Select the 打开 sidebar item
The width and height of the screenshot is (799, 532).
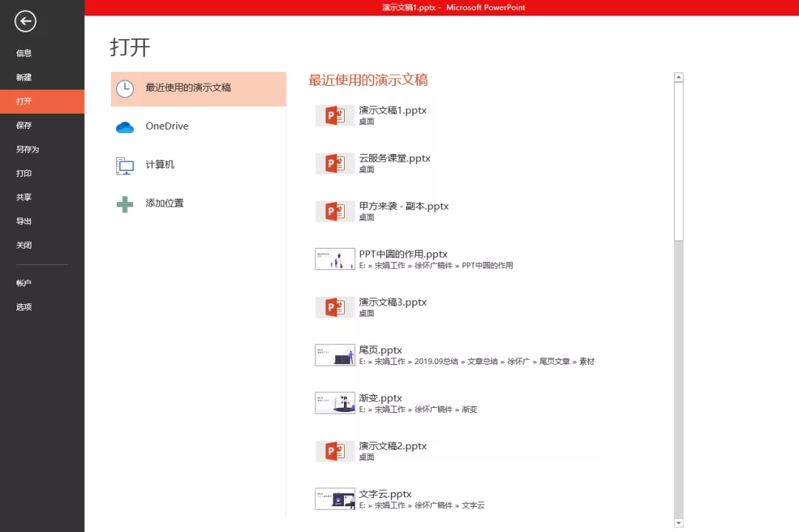42,101
